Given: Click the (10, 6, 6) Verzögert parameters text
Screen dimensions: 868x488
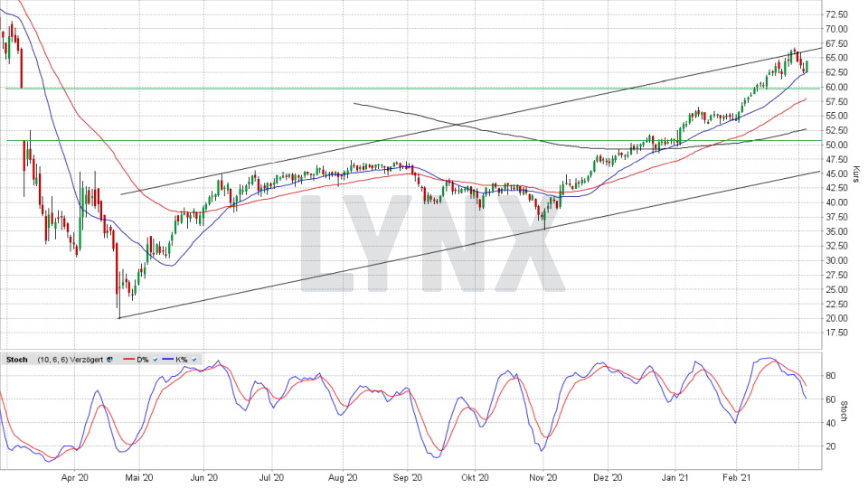Looking at the screenshot, I should 71,360.
